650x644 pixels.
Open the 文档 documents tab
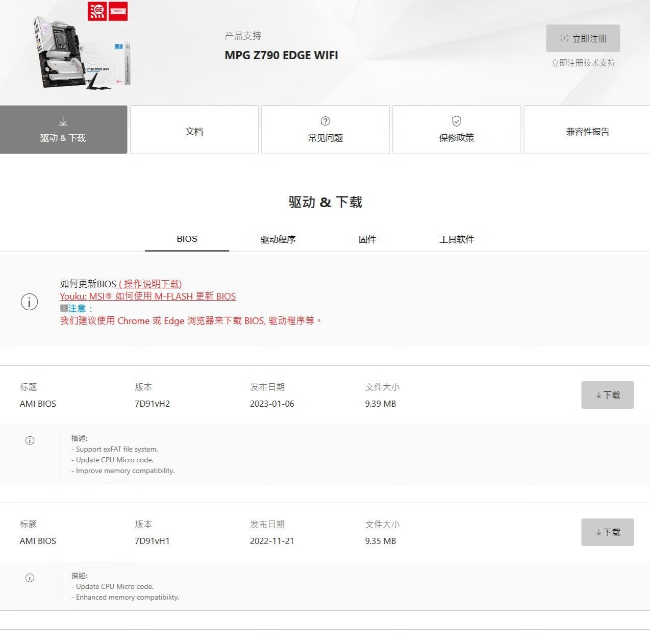(194, 130)
